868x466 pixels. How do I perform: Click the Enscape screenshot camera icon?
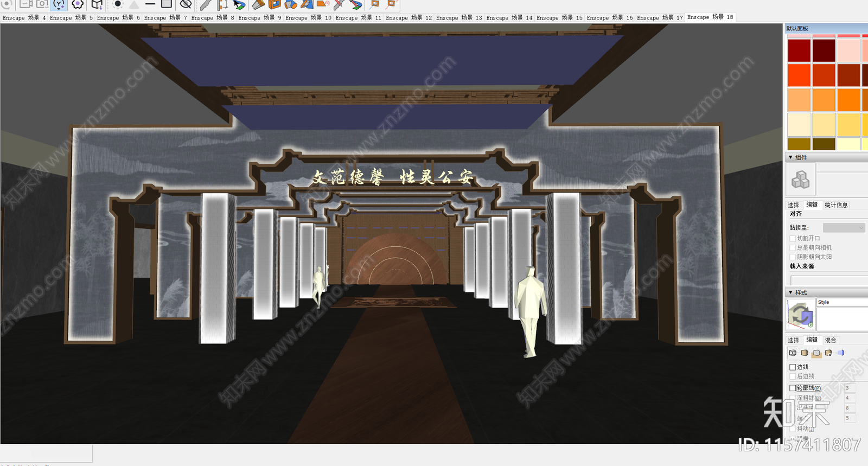point(42,4)
